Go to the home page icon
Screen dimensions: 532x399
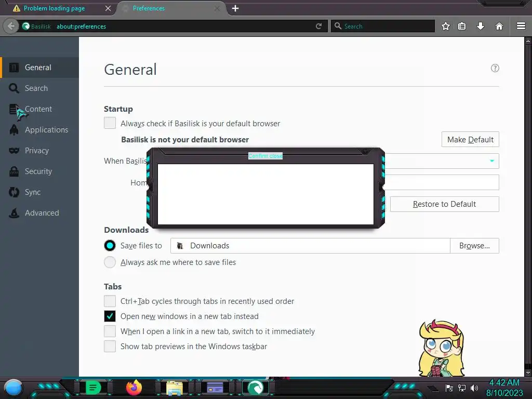click(x=499, y=26)
